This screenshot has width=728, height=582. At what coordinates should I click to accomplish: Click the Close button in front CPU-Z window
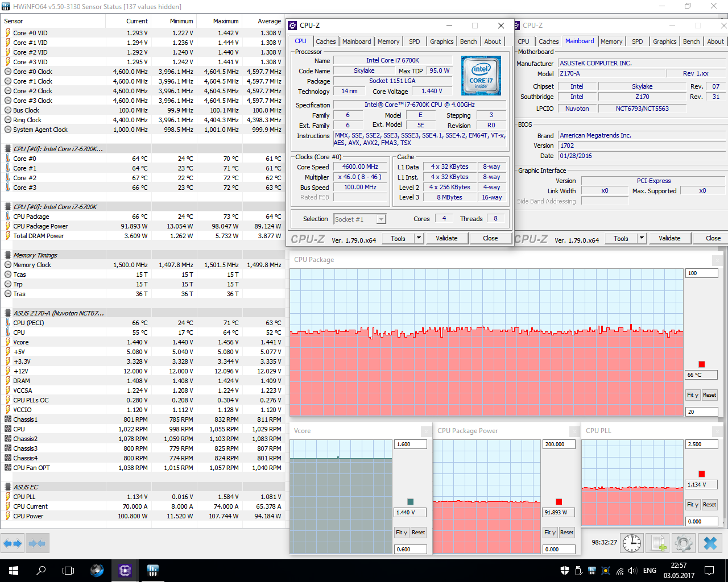point(490,238)
